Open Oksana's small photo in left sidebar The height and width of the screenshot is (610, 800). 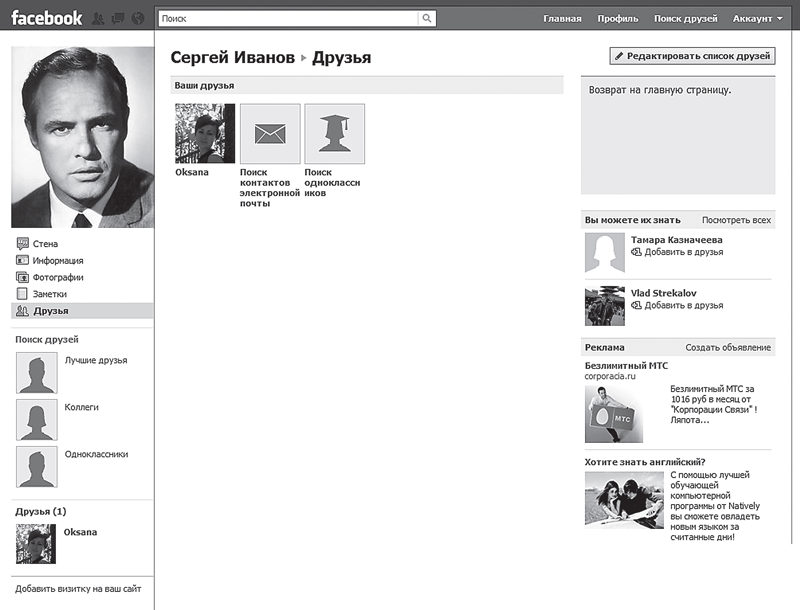pos(36,544)
